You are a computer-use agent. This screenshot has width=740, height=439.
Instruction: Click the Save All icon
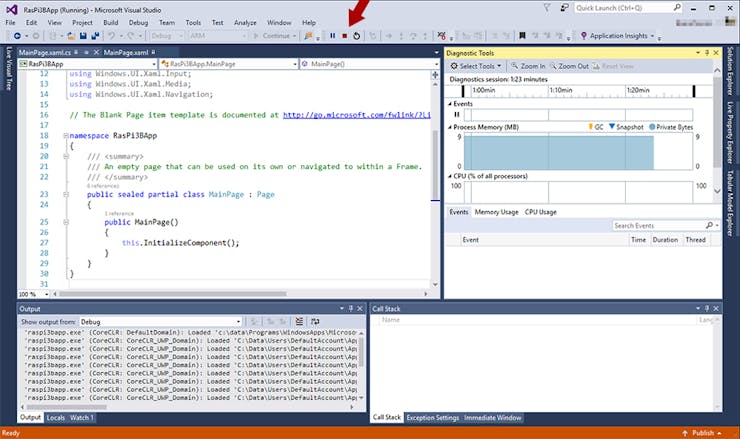coord(95,36)
